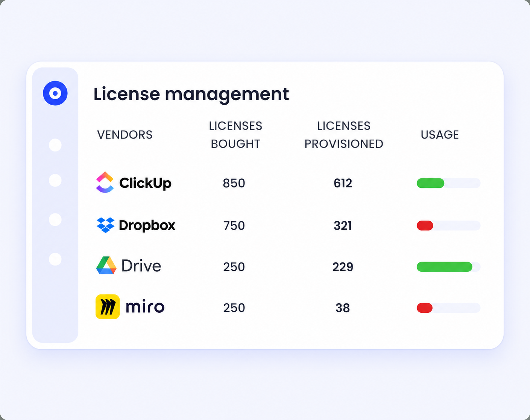Click the Dropbox logo icon
Screen dimensions: 530x420
click(x=105, y=225)
